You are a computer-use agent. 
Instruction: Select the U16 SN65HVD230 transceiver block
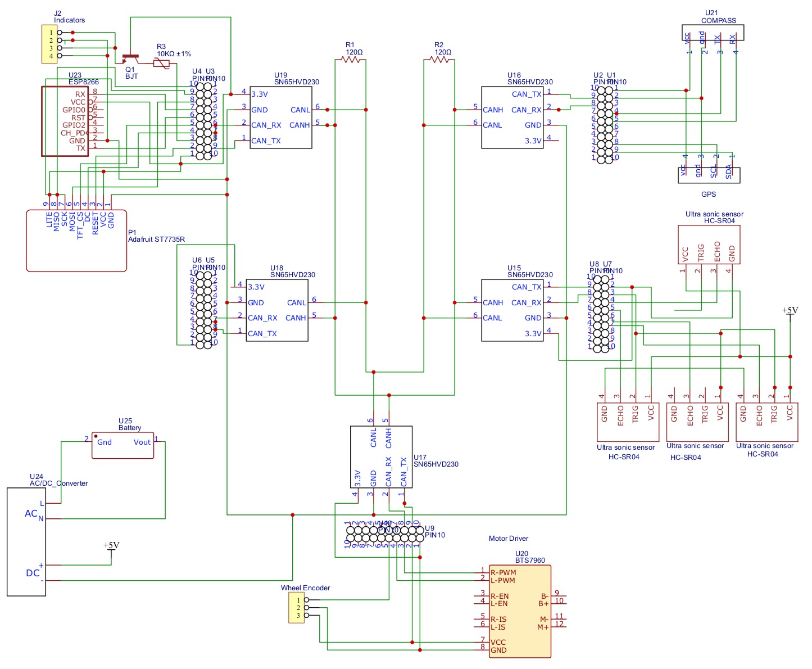512,117
